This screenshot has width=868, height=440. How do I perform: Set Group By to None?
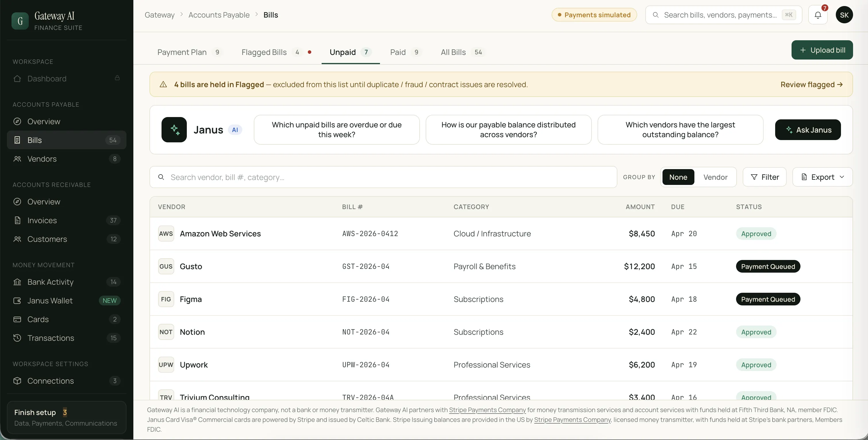coord(678,177)
